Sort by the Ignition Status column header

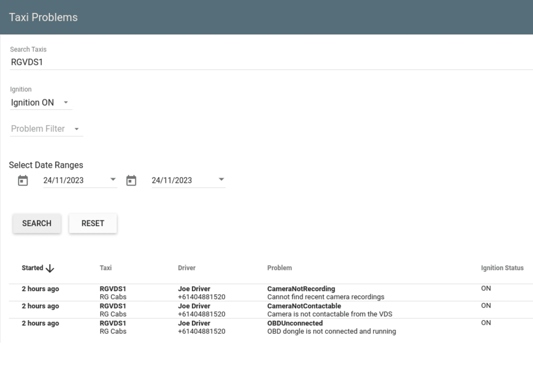(x=502, y=268)
